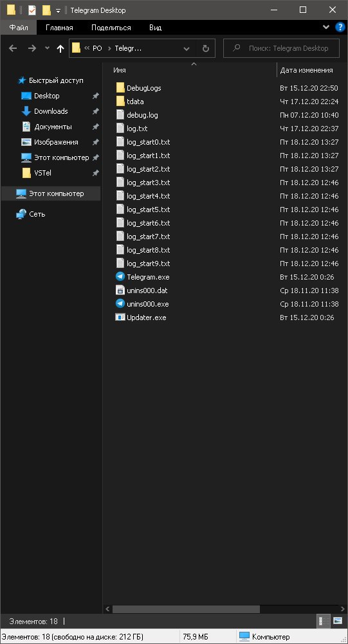
Task: Go up one folder level arrow
Action: pyautogui.click(x=60, y=48)
